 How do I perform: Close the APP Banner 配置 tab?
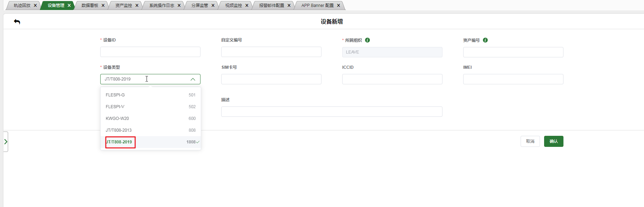[x=338, y=6]
